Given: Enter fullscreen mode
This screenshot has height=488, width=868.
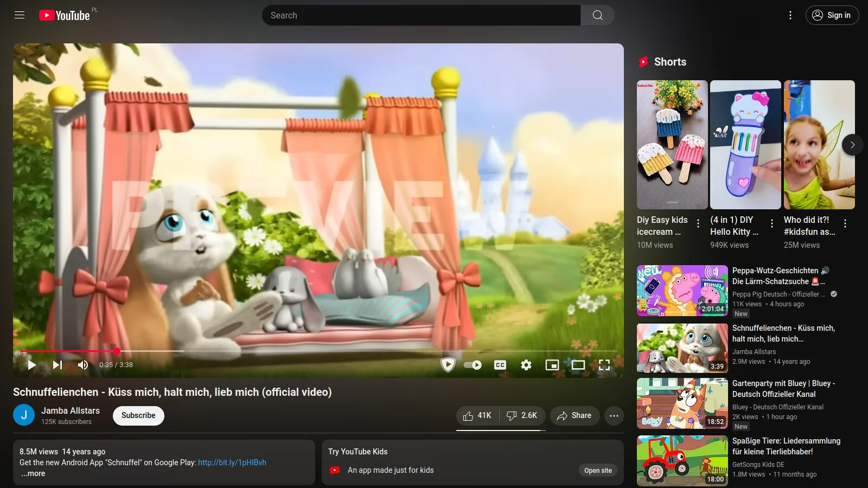Looking at the screenshot, I should tap(604, 365).
